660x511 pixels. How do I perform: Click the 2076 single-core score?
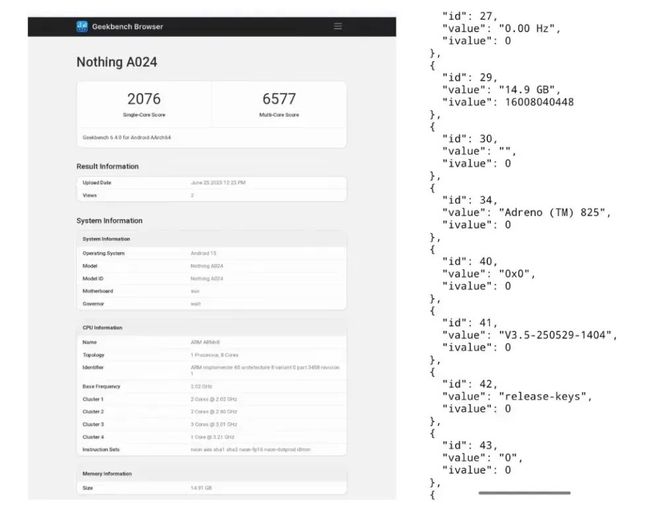pyautogui.click(x=144, y=99)
